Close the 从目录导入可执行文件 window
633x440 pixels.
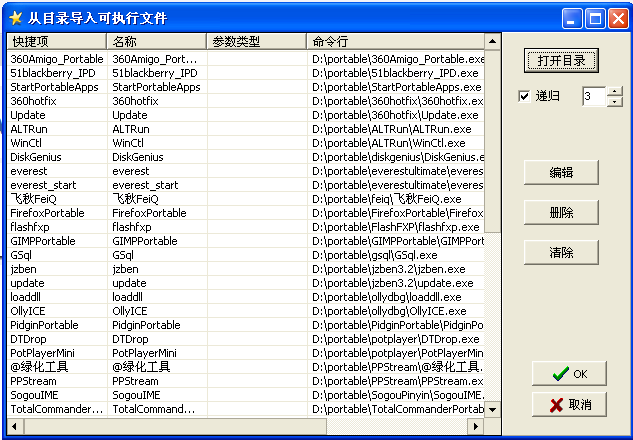pyautogui.click(x=619, y=19)
